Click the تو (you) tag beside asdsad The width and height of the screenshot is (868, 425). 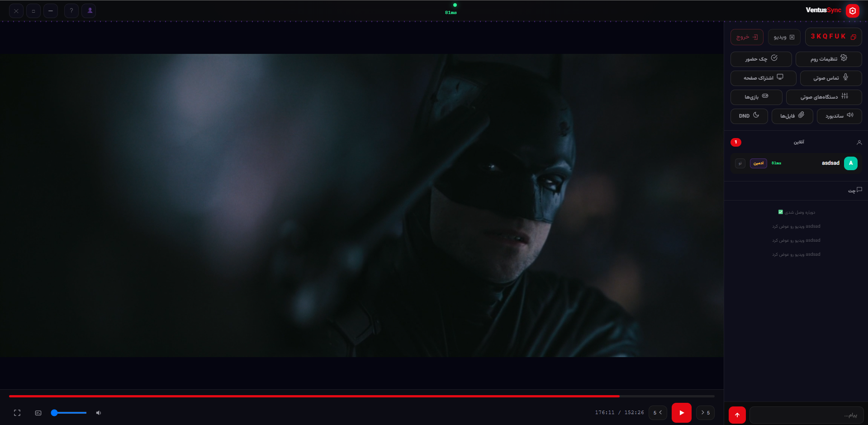pos(740,163)
